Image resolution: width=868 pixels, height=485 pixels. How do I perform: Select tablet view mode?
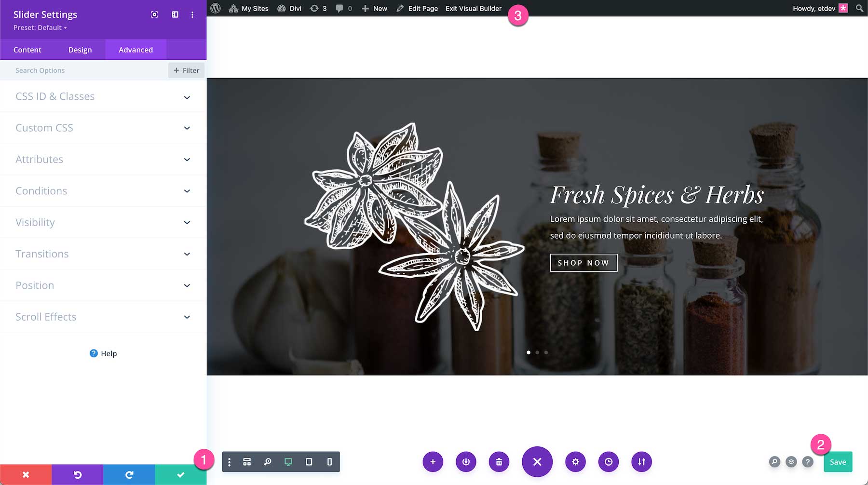click(x=309, y=462)
